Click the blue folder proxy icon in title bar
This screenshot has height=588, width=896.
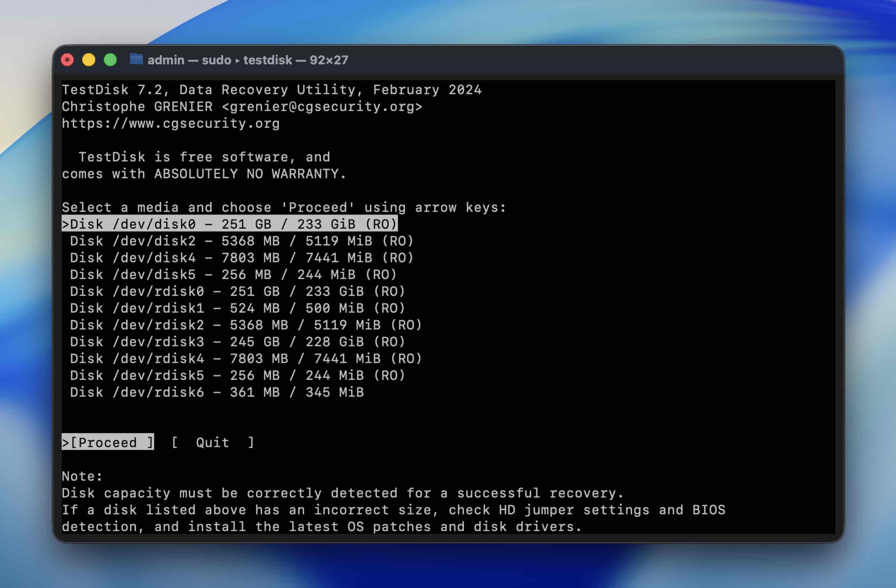point(136,60)
